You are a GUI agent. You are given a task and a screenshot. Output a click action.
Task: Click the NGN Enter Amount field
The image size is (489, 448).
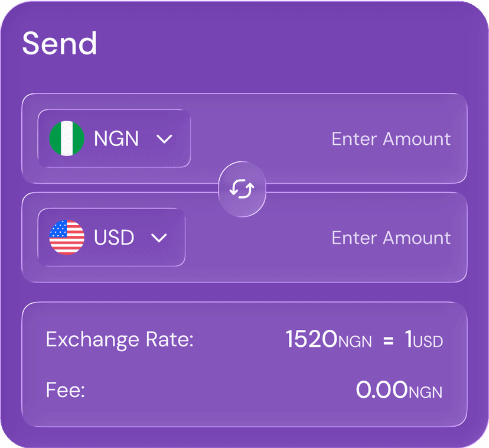(x=391, y=139)
